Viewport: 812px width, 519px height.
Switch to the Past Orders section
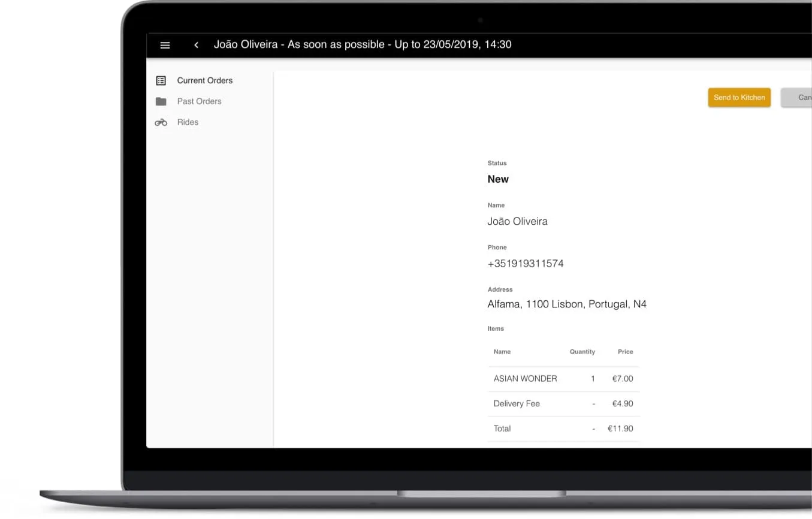tap(199, 101)
